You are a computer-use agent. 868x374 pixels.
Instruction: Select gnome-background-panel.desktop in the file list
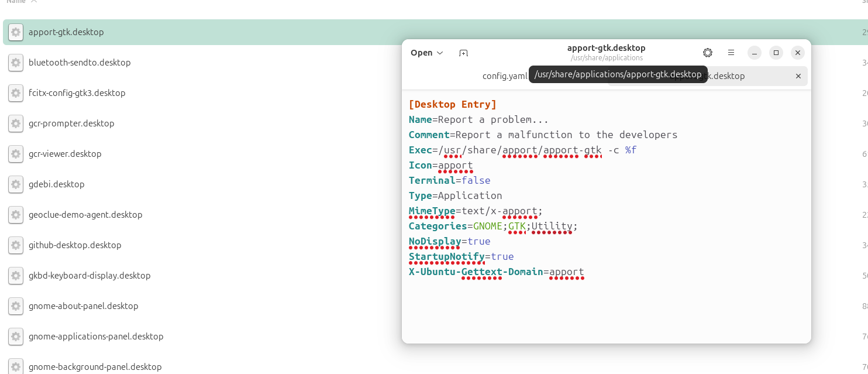point(95,367)
